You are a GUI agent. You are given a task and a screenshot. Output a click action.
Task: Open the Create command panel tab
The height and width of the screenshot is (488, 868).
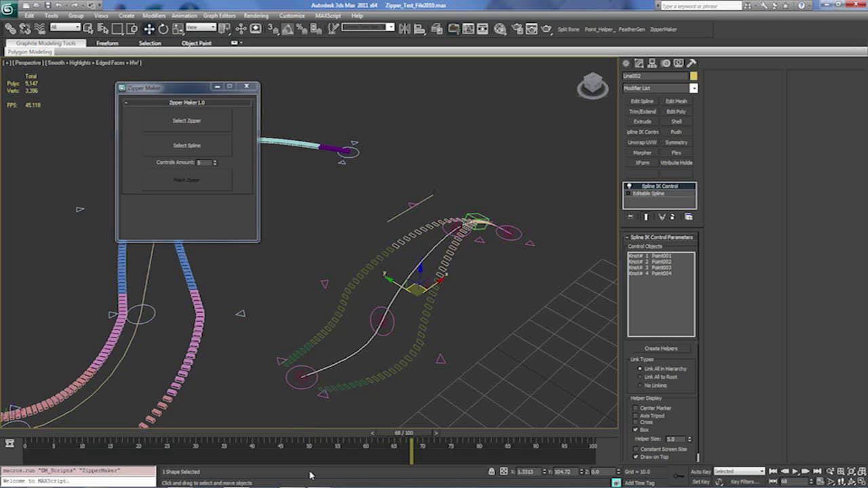[626, 63]
